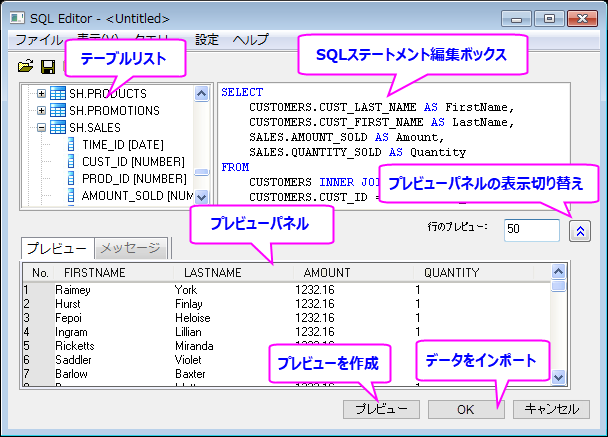Select the SH.SALES table name

(x=95, y=128)
